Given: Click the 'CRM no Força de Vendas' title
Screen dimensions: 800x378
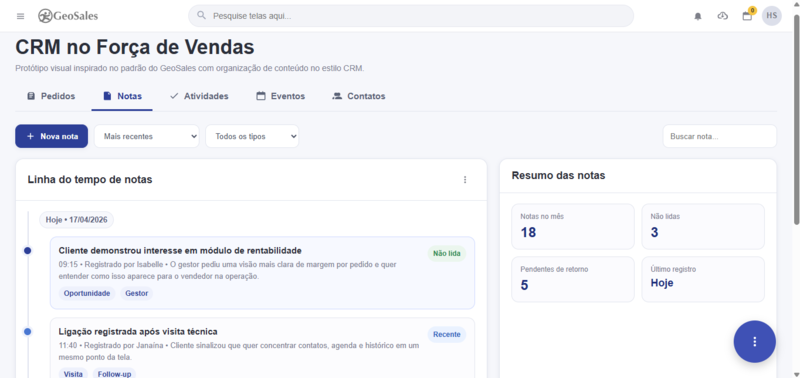Looking at the screenshot, I should (135, 47).
